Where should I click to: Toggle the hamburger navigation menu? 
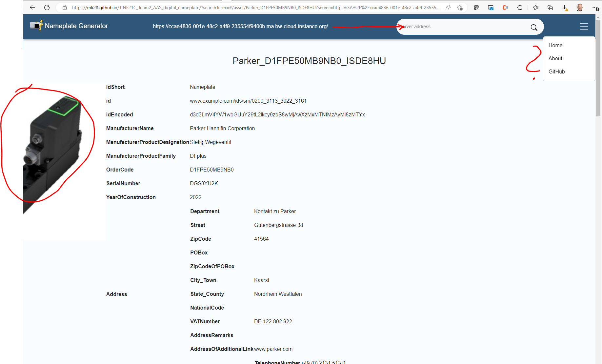(584, 27)
